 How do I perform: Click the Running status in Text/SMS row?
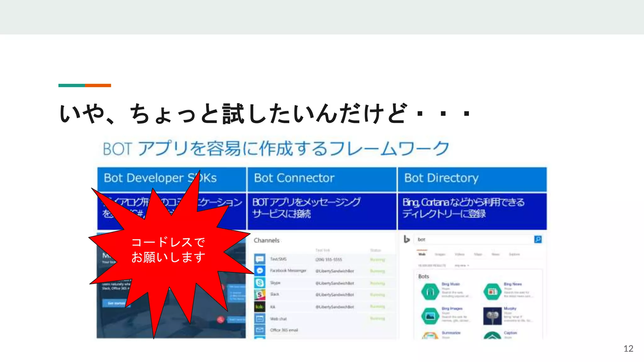pyautogui.click(x=377, y=260)
